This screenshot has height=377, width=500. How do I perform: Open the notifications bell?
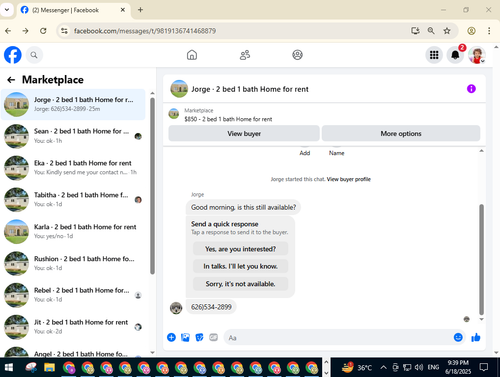(x=455, y=55)
